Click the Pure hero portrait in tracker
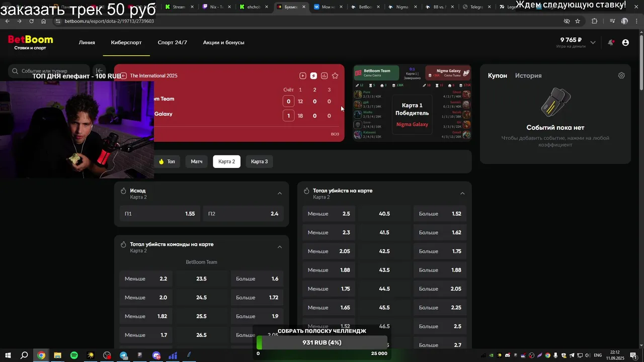The image size is (644, 362). 358,94
